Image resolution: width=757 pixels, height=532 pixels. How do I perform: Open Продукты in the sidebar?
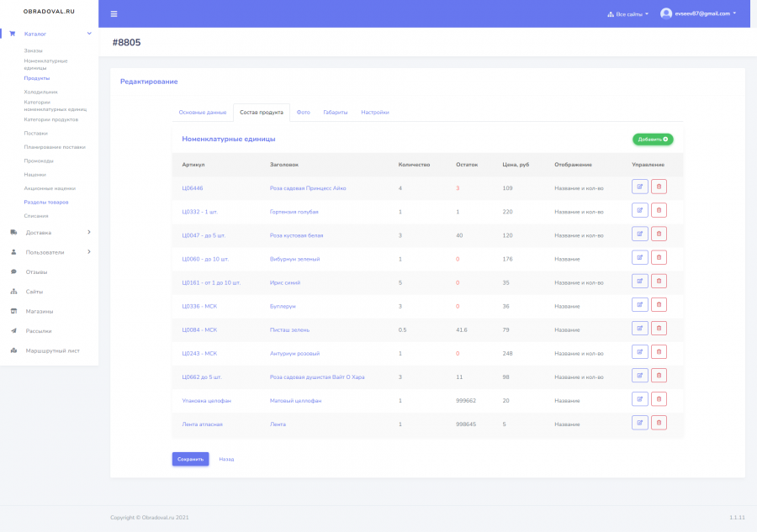coord(37,78)
